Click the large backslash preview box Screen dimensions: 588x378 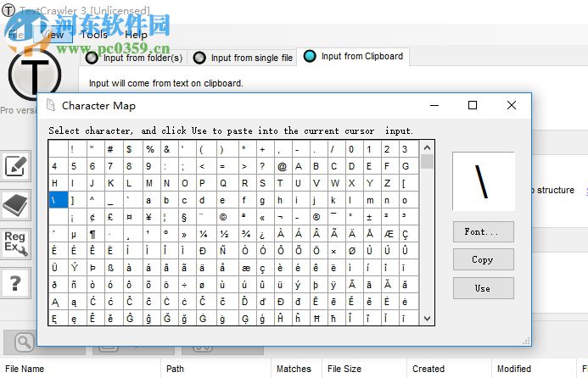click(x=484, y=181)
